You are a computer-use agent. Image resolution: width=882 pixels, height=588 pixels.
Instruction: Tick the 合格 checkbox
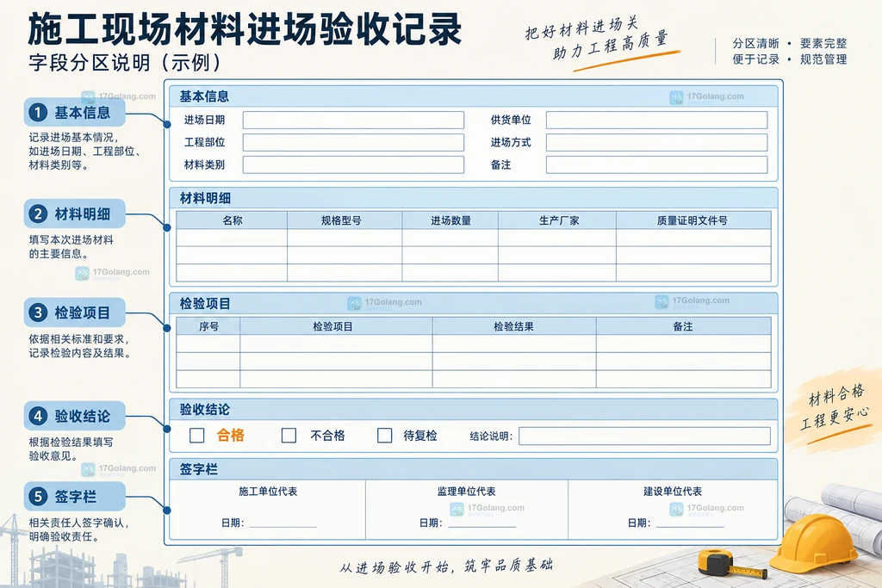(197, 436)
